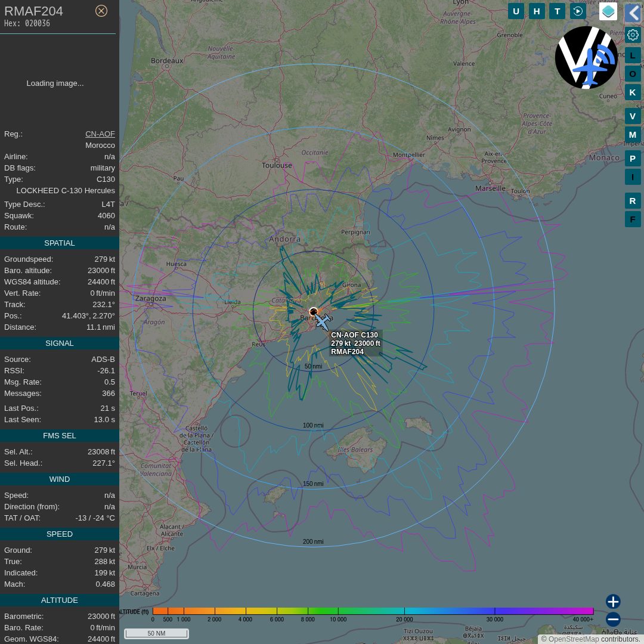Click the ALTITUDE section header

point(60,600)
